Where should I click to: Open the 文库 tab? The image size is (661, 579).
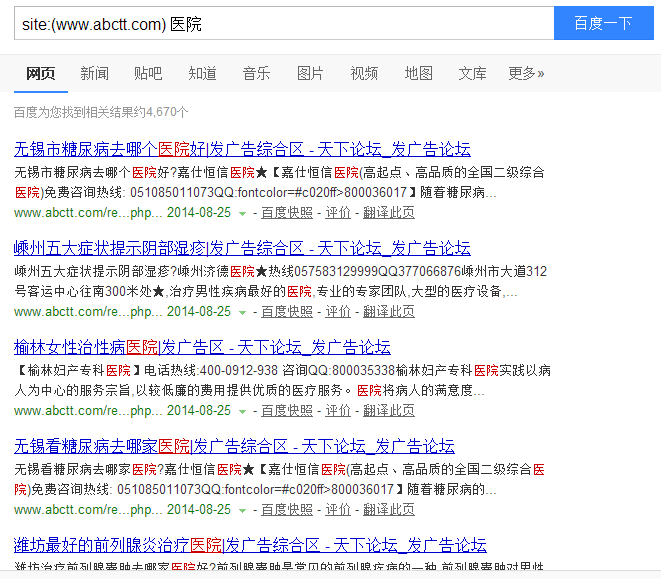pyautogui.click(x=473, y=73)
